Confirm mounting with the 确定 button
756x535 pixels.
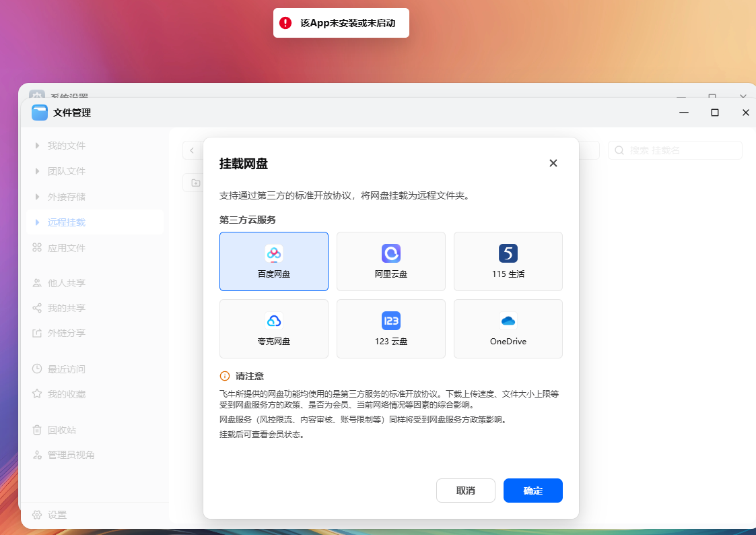click(x=532, y=491)
